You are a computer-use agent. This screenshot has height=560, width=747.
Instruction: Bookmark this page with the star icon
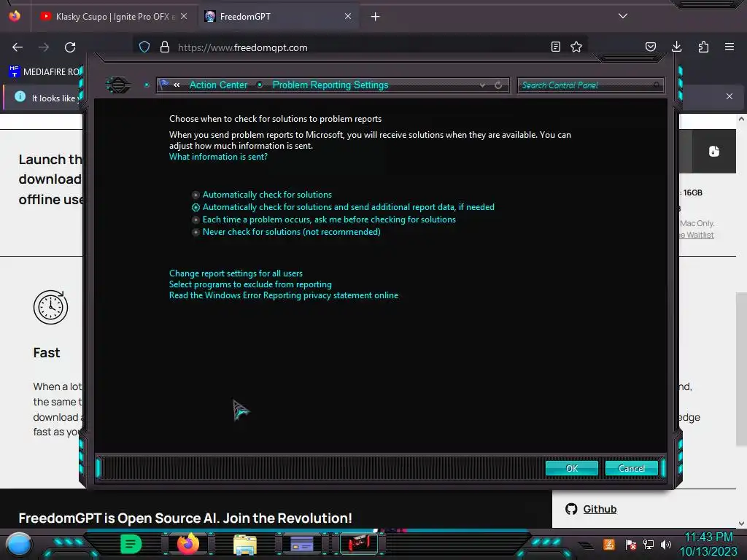[x=576, y=47]
